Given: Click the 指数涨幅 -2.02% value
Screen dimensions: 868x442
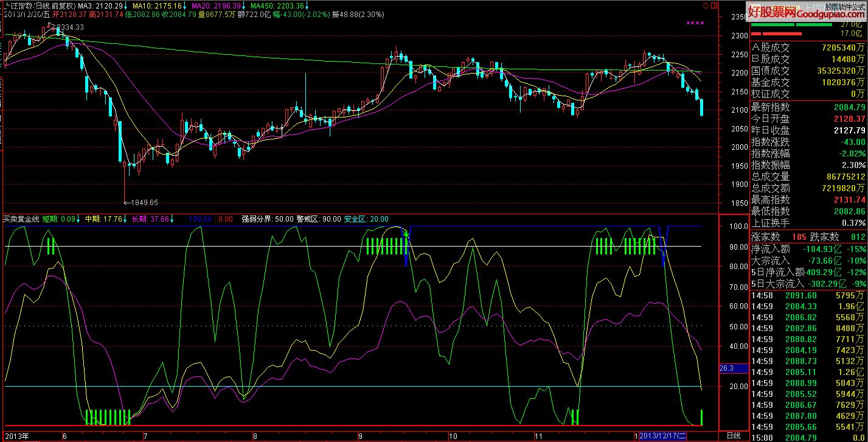Looking at the screenshot, I should click(x=852, y=153).
